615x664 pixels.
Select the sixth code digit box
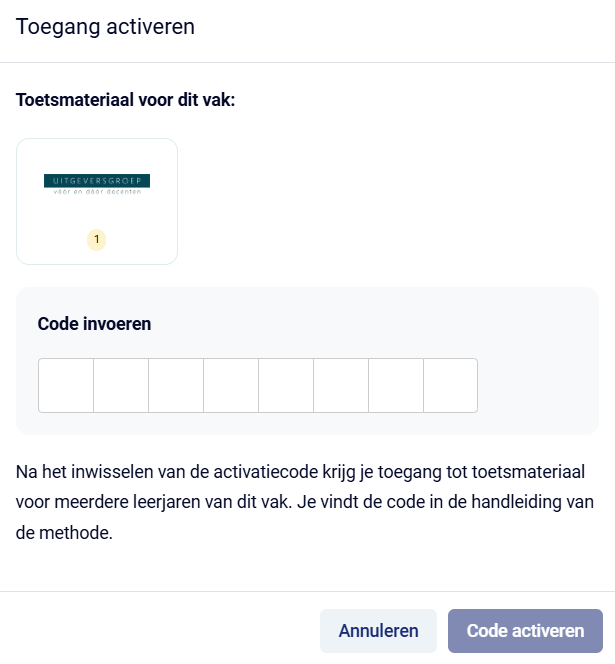[x=341, y=385]
